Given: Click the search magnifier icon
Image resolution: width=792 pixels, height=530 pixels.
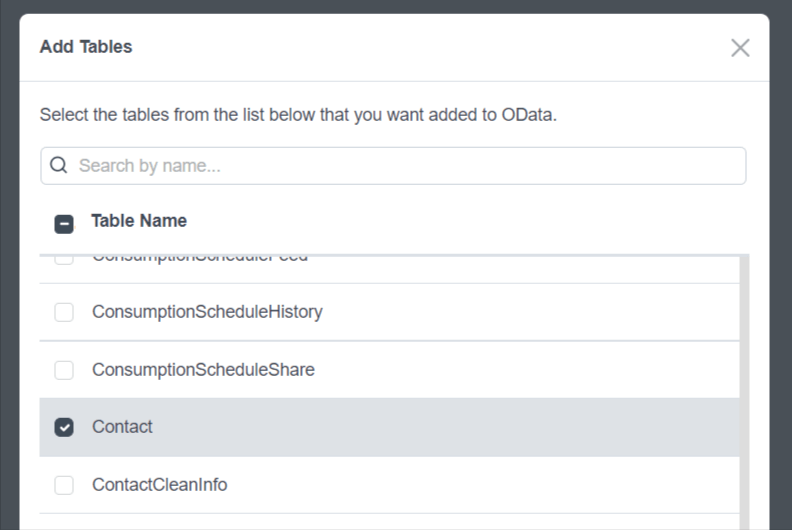Looking at the screenshot, I should click(59, 165).
